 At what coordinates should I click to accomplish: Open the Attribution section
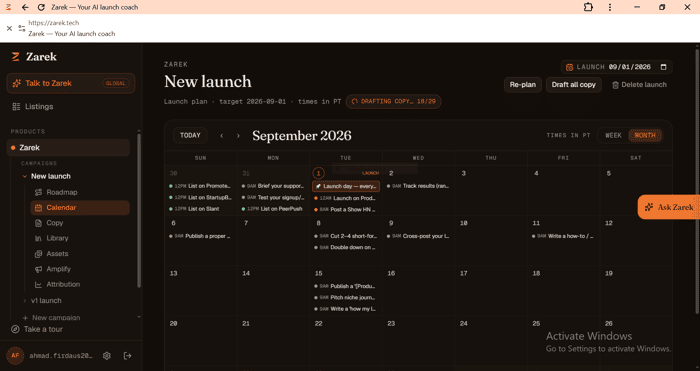click(63, 284)
